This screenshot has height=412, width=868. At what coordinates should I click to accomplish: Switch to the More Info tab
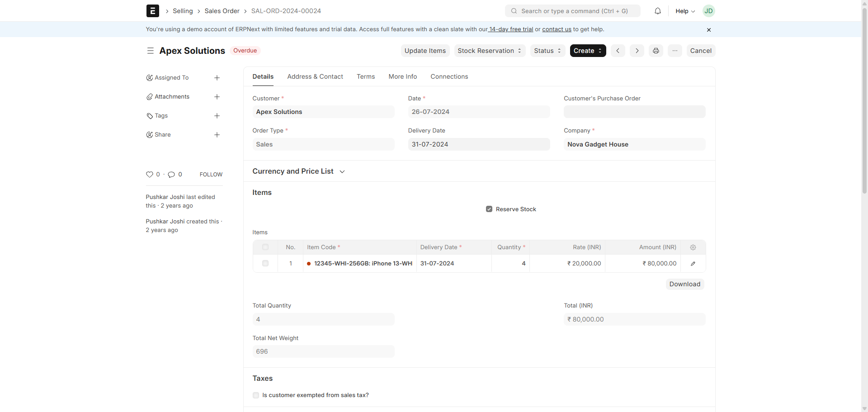pos(403,76)
